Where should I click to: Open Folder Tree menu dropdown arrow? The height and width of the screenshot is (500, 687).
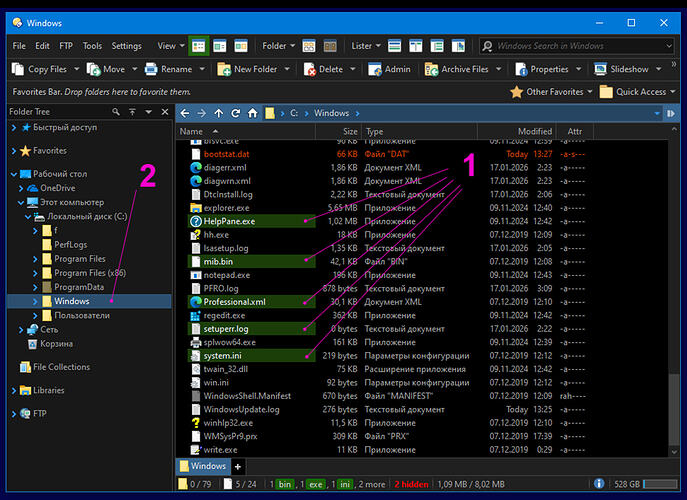point(149,112)
